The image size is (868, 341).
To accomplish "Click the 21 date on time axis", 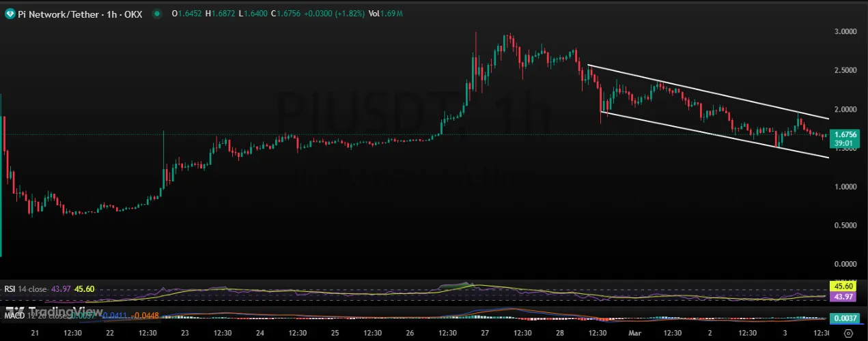I will pos(36,333).
